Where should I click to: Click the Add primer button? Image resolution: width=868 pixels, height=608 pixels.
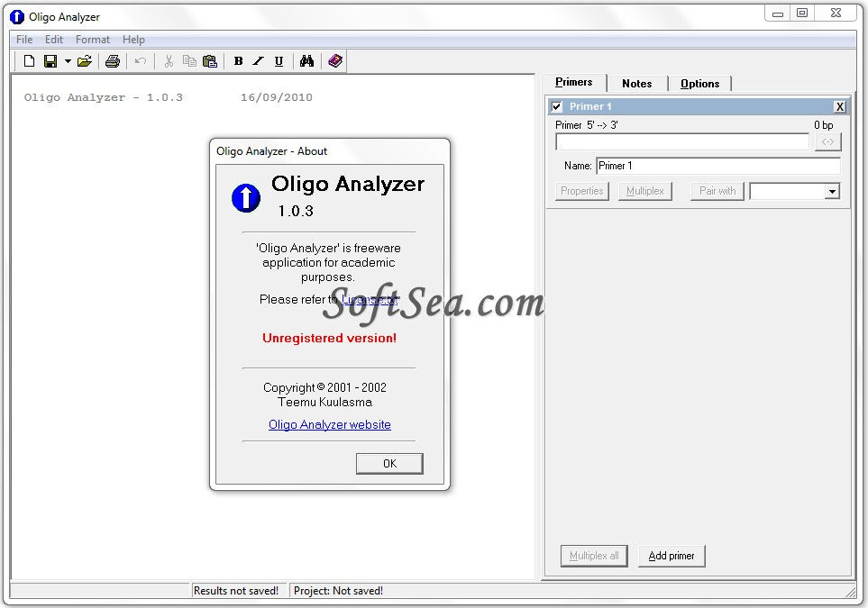672,556
